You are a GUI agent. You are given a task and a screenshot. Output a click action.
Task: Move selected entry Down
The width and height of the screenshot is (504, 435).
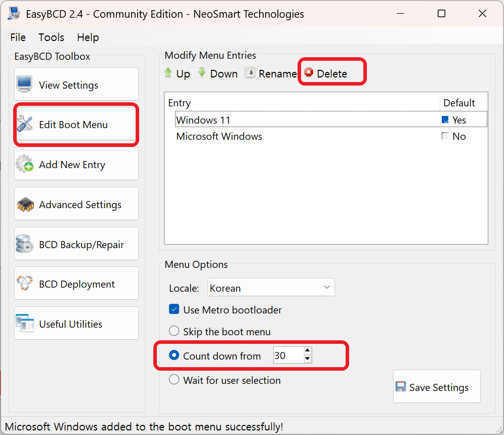pos(218,73)
